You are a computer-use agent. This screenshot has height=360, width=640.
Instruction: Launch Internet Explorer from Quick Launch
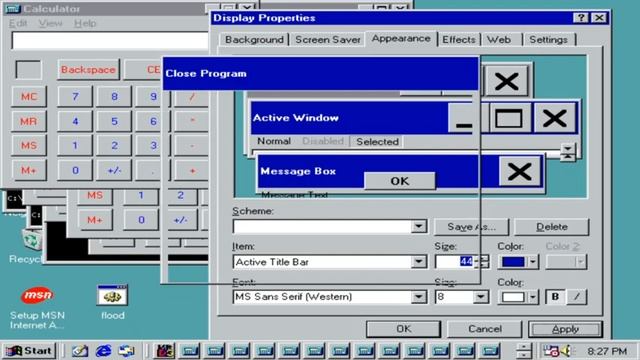[103, 351]
